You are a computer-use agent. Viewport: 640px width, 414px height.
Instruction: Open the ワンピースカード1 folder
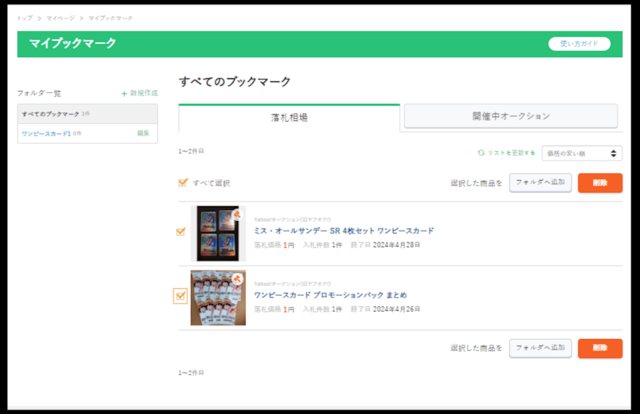point(45,133)
